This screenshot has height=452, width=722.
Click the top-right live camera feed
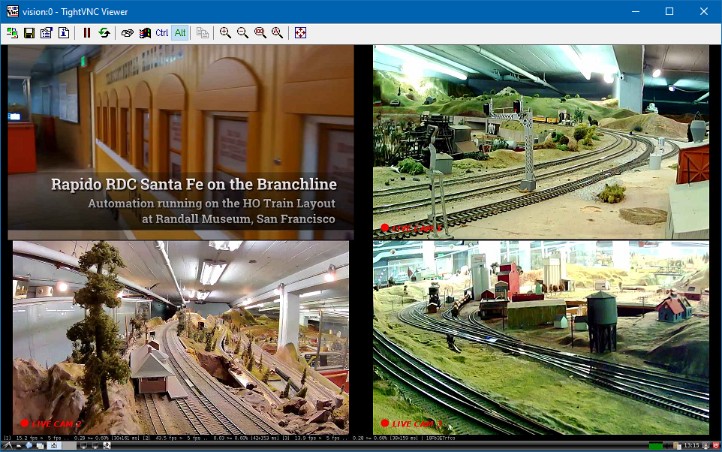pyautogui.click(x=540, y=140)
